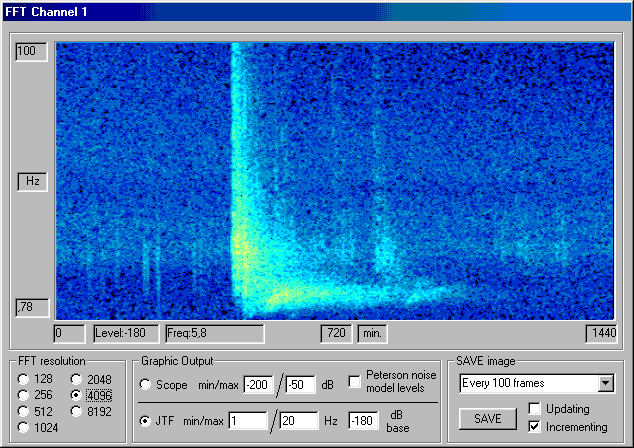Click the min. time unit label
The height and width of the screenshot is (448, 634).
372,334
